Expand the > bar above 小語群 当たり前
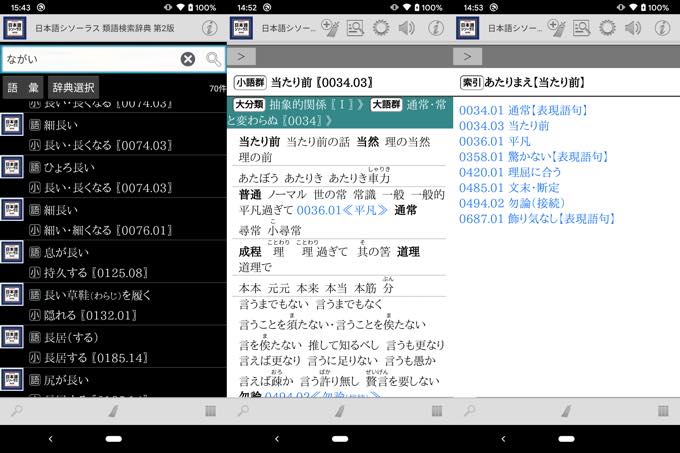680x453 pixels. point(245,57)
